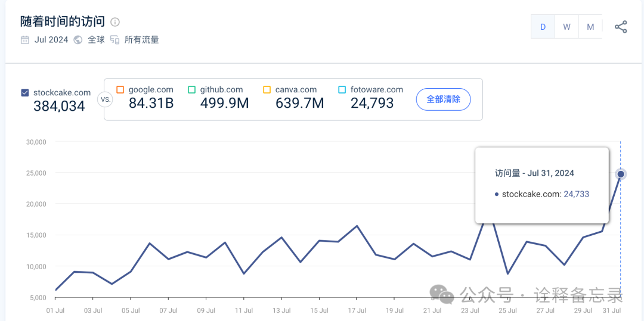Select the 27 Jul x-axis label
This screenshot has height=321, width=644.
click(545, 310)
